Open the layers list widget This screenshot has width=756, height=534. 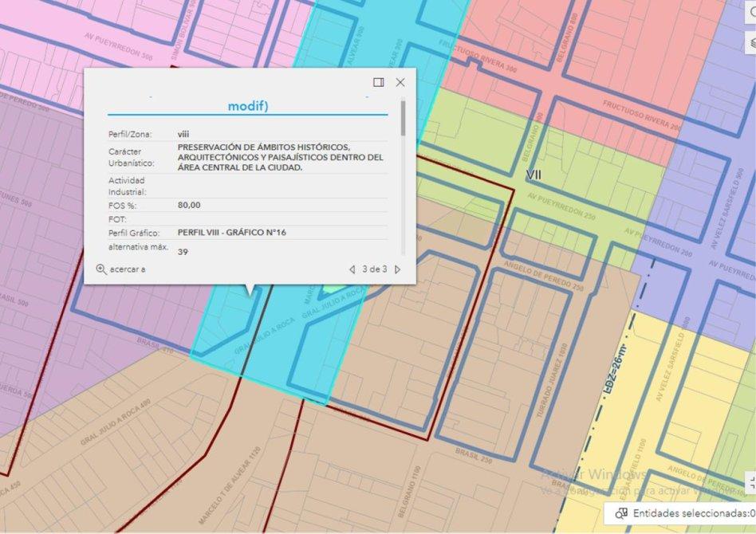click(x=750, y=42)
